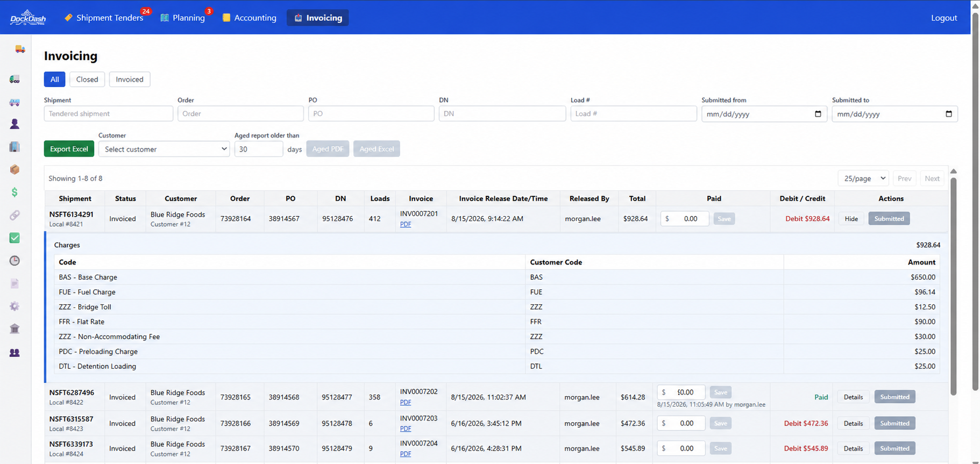Image resolution: width=980 pixels, height=464 pixels.
Task: Open the green semi-truck sidebar icon
Action: click(15, 80)
